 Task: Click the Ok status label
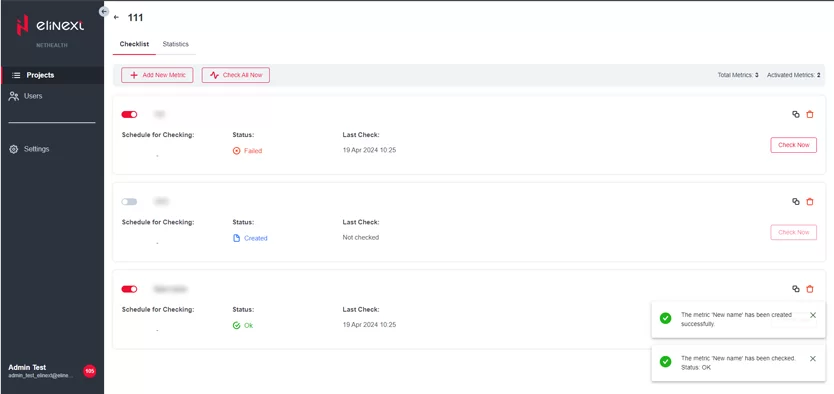pyautogui.click(x=243, y=325)
